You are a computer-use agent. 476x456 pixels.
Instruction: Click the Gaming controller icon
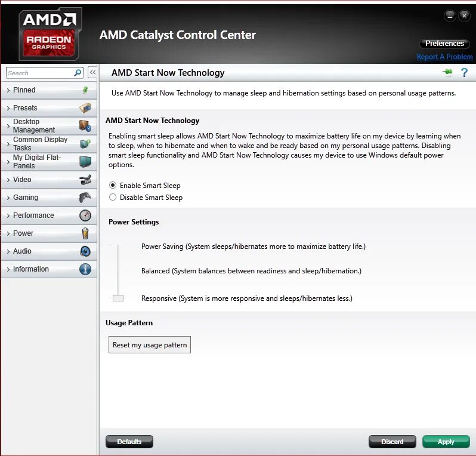(85, 198)
